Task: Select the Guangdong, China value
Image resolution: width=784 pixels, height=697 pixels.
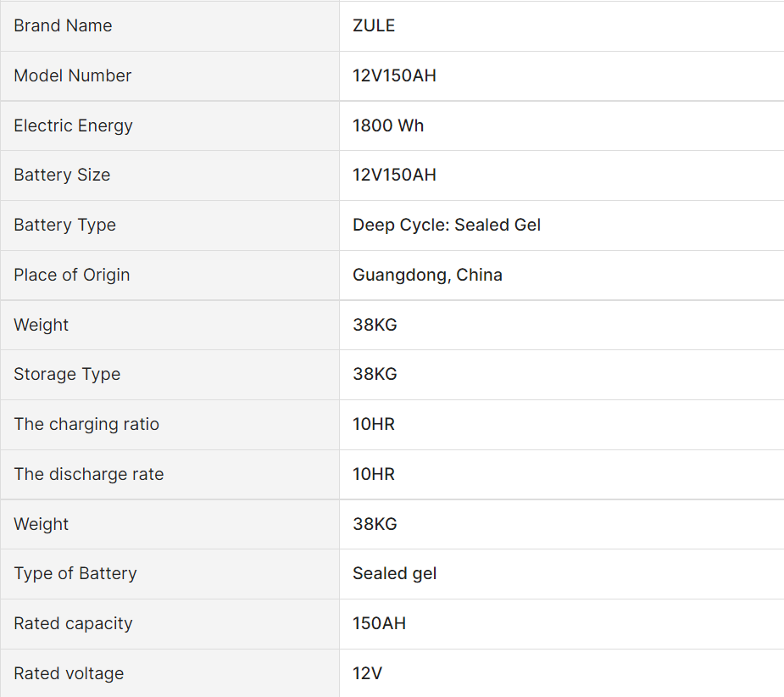Action: [427, 275]
